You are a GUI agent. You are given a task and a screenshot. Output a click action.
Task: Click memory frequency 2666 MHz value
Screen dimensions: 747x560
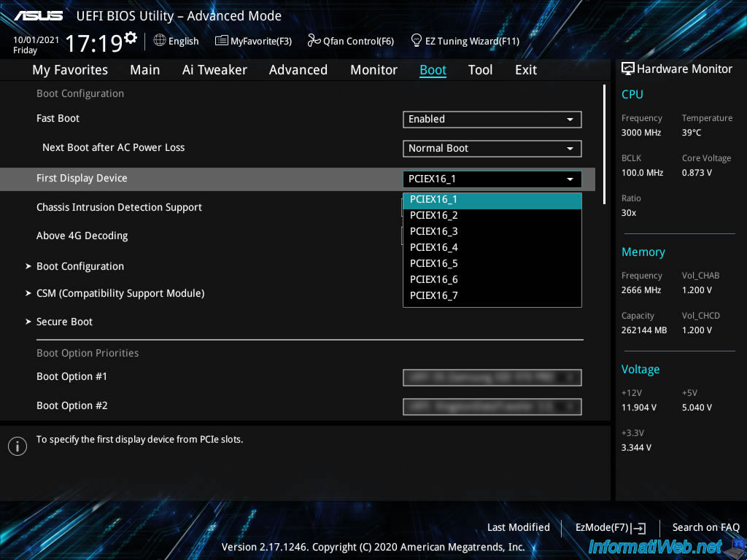tap(641, 290)
